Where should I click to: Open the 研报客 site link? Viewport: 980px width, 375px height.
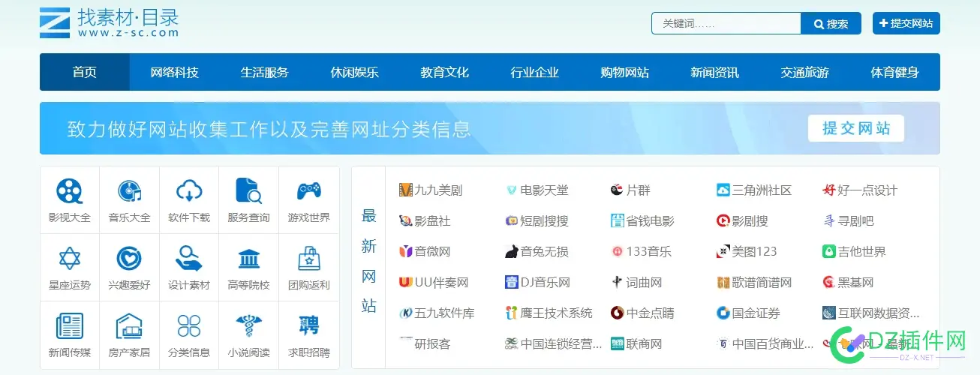433,344
